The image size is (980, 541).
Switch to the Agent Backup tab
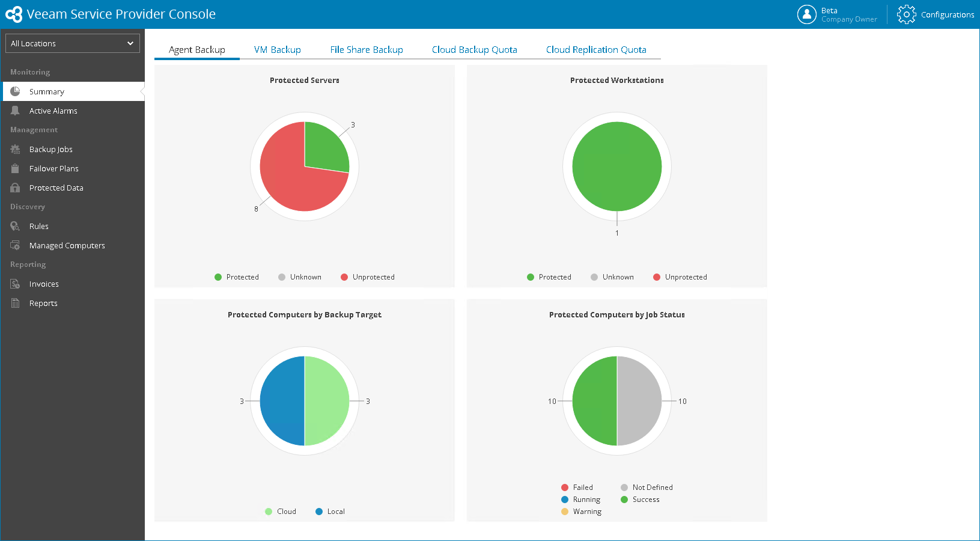click(197, 50)
